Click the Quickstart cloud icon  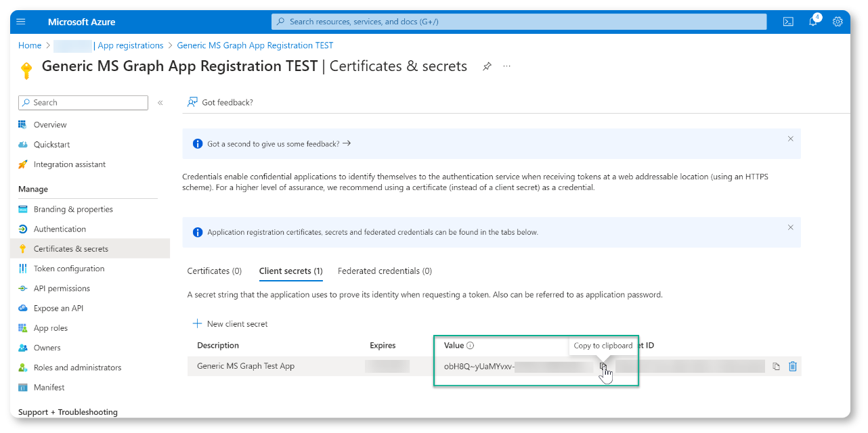pos(22,144)
